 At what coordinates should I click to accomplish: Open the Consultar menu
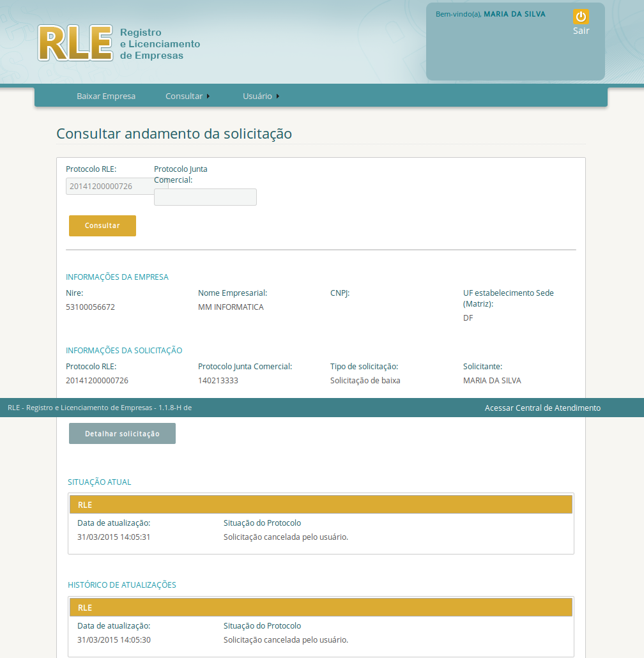pyautogui.click(x=184, y=96)
